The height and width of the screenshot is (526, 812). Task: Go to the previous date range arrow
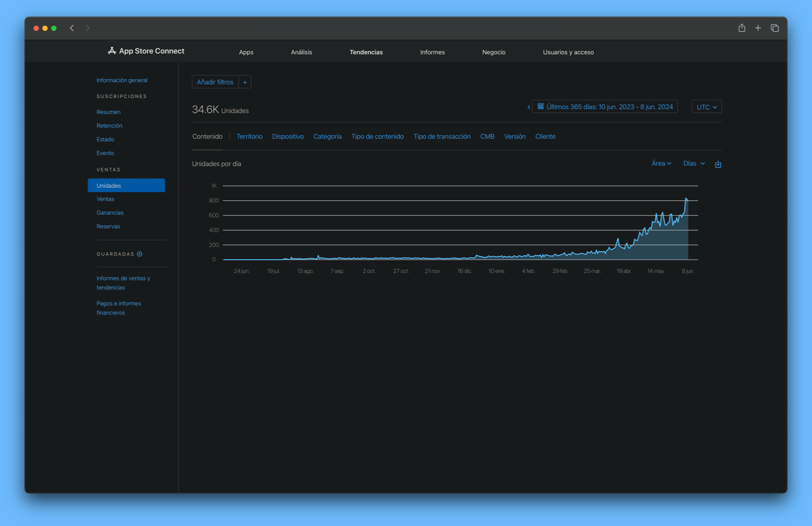point(528,107)
